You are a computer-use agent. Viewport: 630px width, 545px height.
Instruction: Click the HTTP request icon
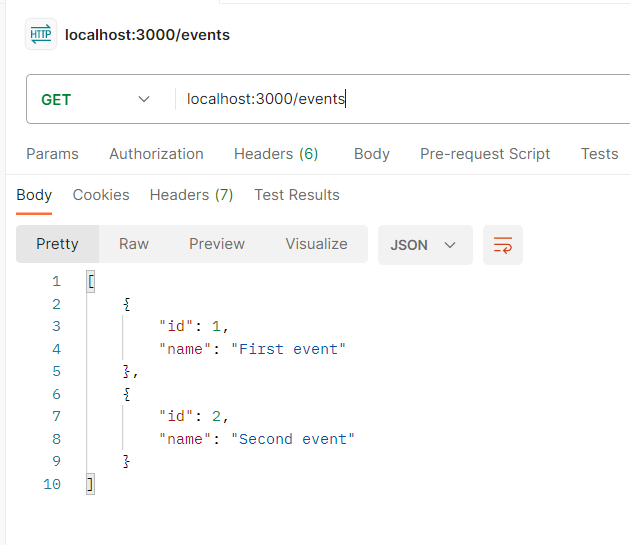click(41, 35)
